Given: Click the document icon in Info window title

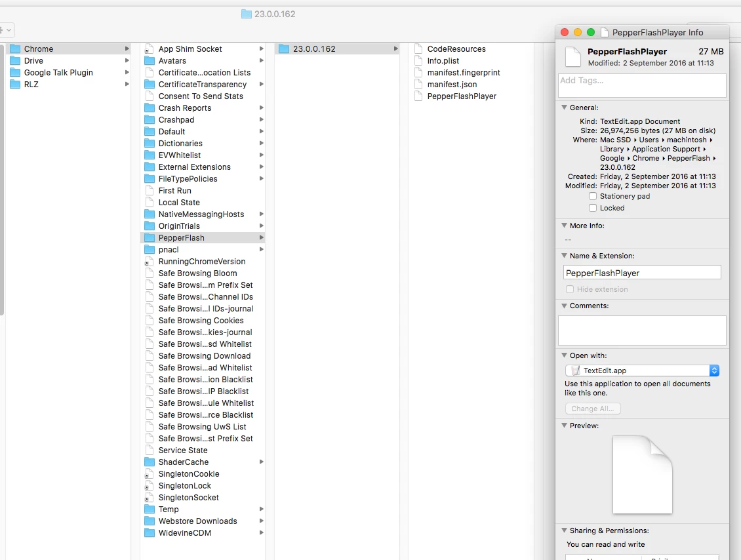Looking at the screenshot, I should point(605,32).
